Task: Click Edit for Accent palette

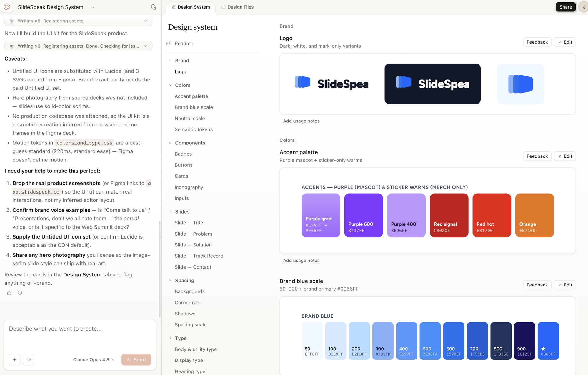Action: click(x=565, y=156)
